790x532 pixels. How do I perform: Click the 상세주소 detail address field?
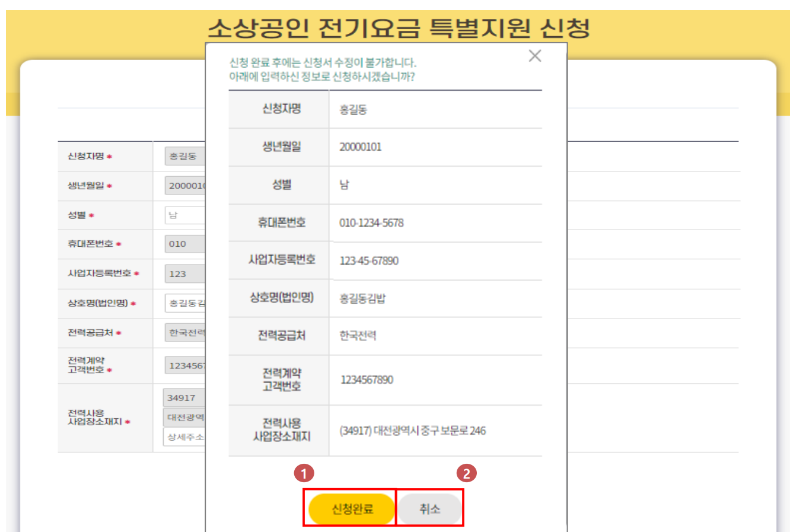coord(184,437)
